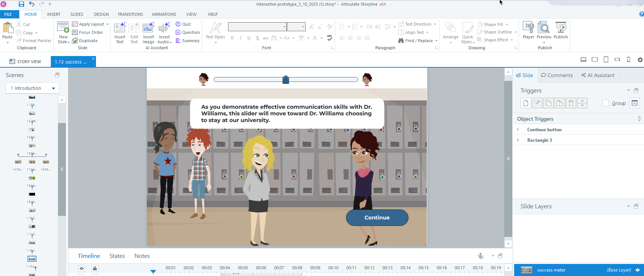Image resolution: width=644 pixels, height=276 pixels.
Task: Open the States tab
Action: pos(117,256)
